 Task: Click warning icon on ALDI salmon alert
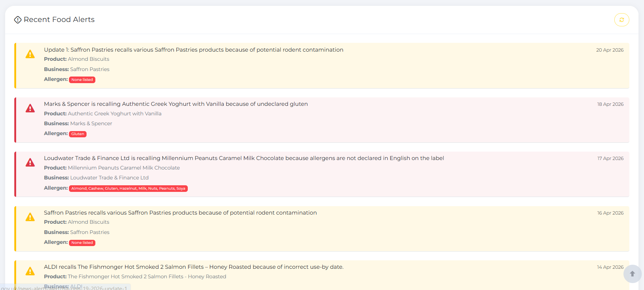pos(30,271)
